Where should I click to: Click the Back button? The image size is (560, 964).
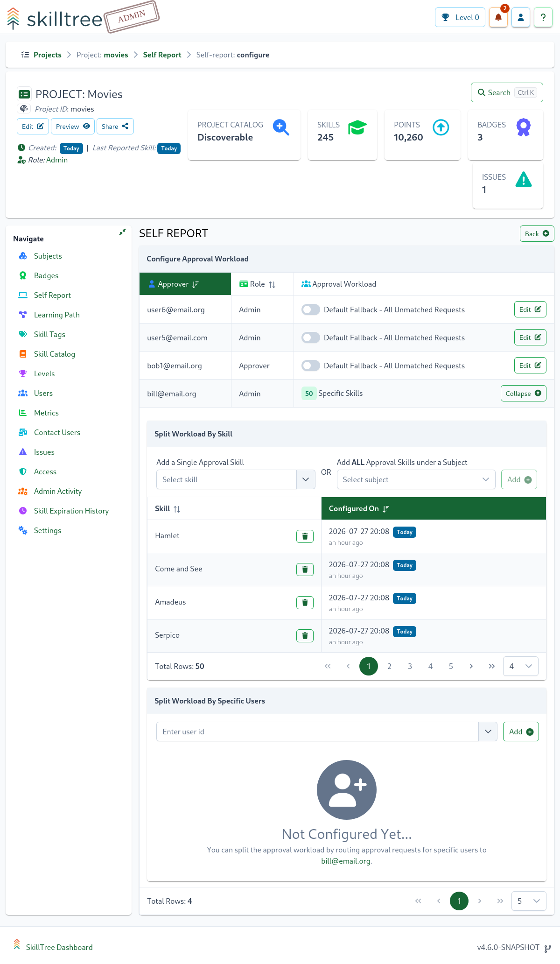(x=537, y=234)
